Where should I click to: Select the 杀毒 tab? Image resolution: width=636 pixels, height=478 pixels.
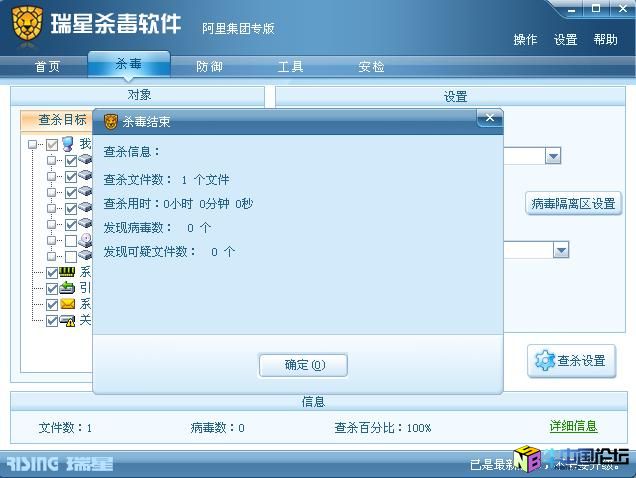click(129, 64)
